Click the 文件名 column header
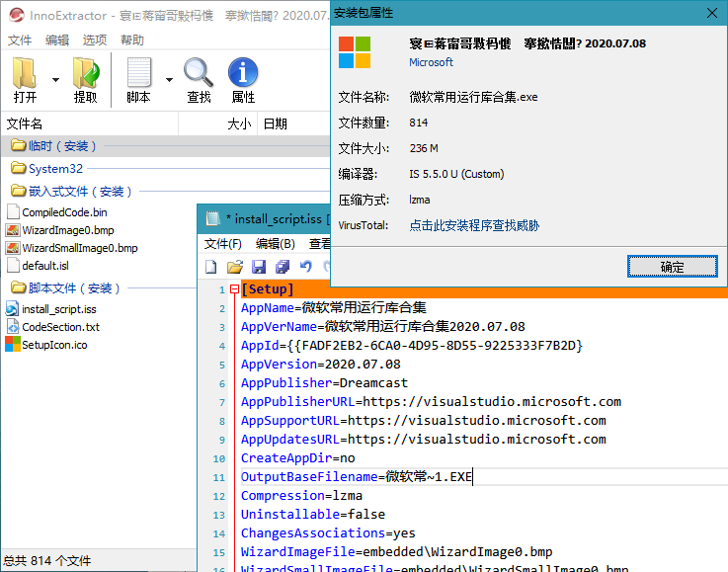The height and width of the screenshot is (572, 728). coord(25,123)
